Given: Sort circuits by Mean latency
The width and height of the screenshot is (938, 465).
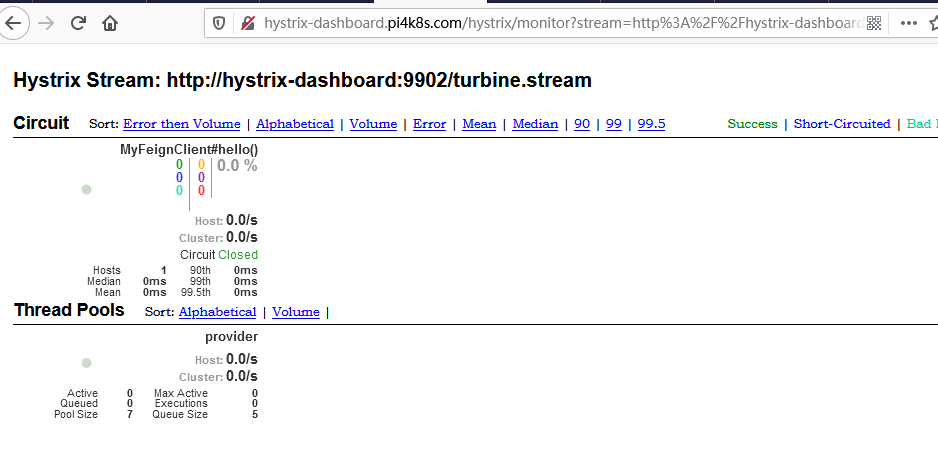Looking at the screenshot, I should tap(479, 124).
